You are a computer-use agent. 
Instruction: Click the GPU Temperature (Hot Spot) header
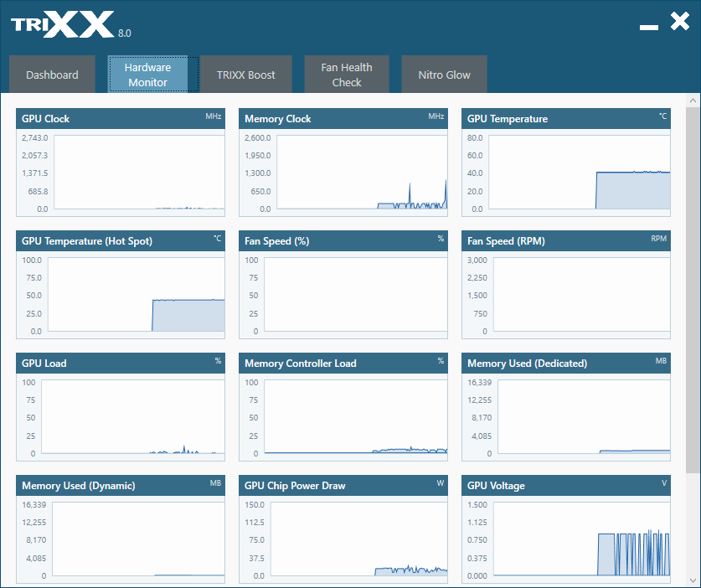121,241
